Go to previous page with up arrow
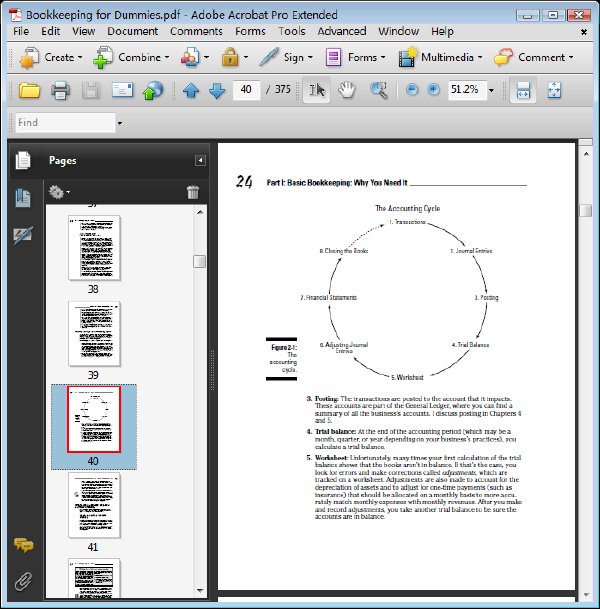 tap(191, 90)
